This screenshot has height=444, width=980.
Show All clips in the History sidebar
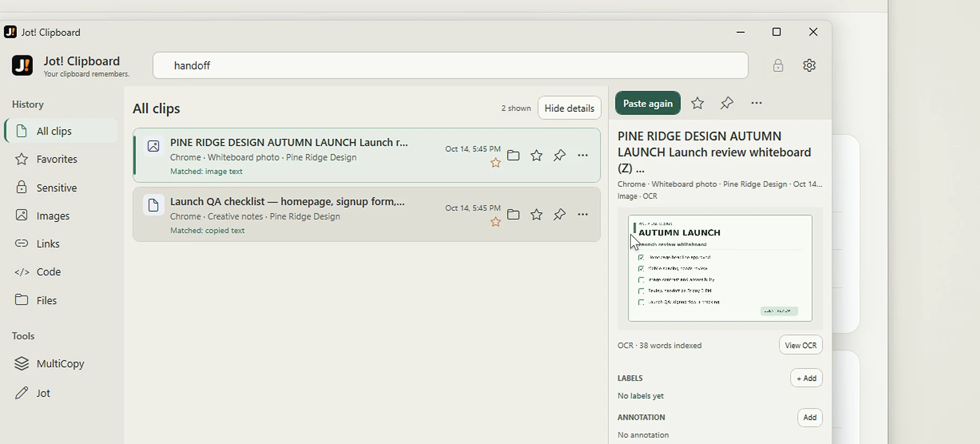point(61,131)
